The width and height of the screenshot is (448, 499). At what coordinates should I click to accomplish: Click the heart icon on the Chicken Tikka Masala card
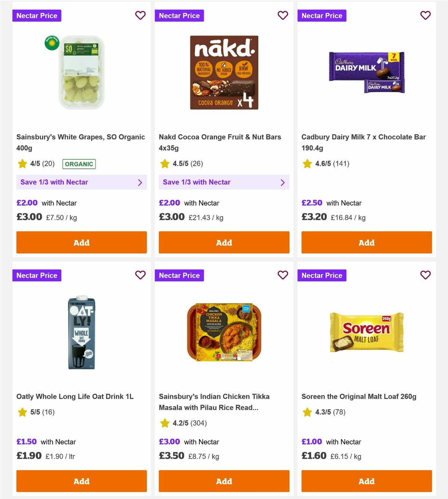coord(283,275)
